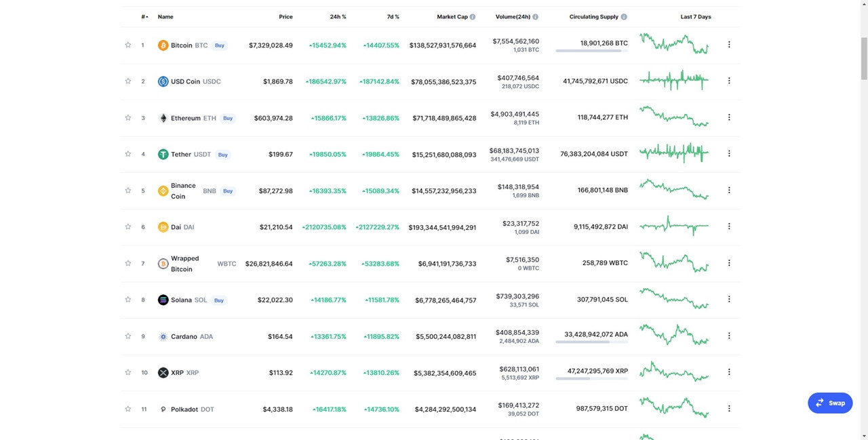
Task: Click Buy button next to Solana
Action: click(x=218, y=300)
